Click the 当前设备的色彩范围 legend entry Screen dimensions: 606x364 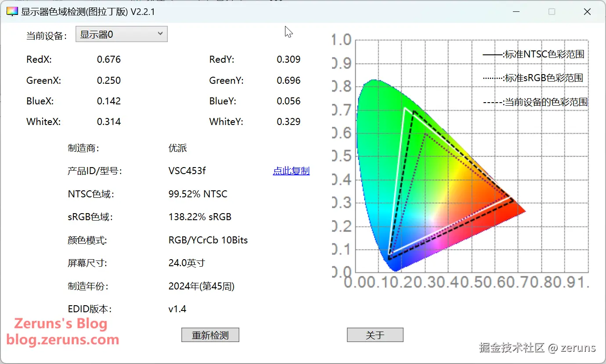[535, 102]
